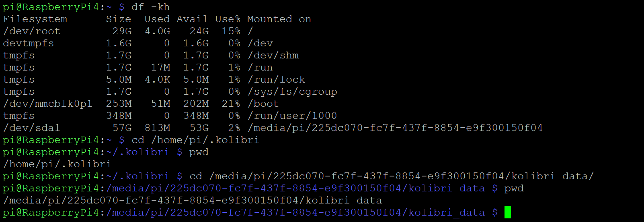Click the 'cd /home/pi/.kolibri' command text
644x222 pixels.
(x=195, y=140)
